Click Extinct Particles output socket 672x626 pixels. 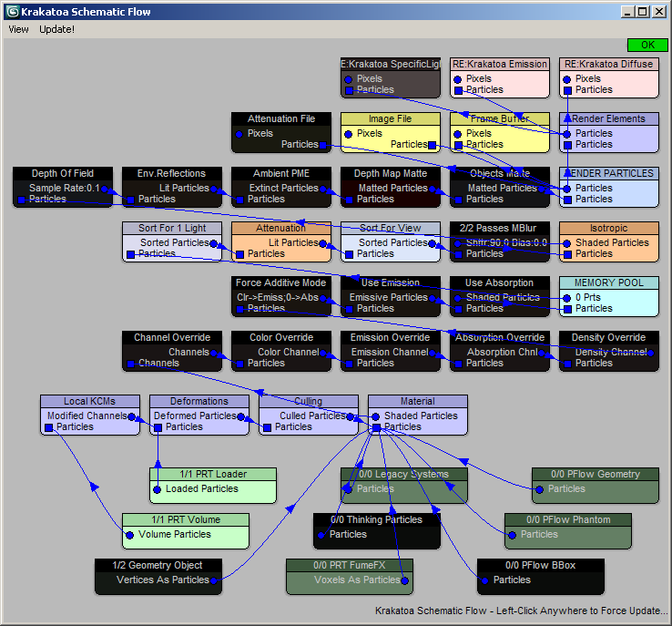(x=322, y=189)
